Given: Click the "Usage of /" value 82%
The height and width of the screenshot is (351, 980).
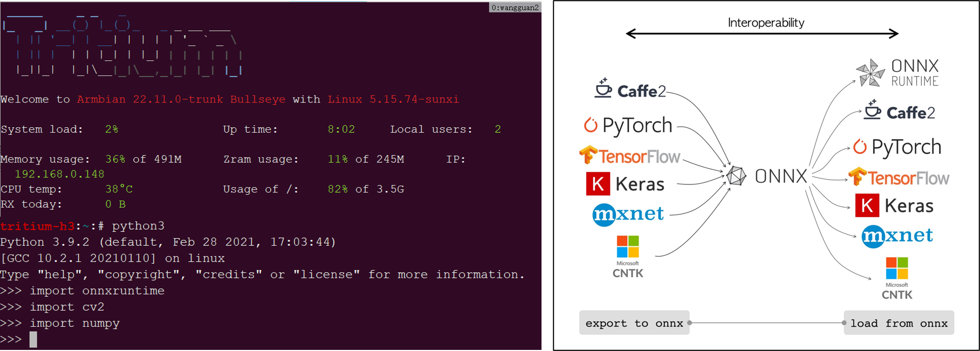Looking at the screenshot, I should [338, 189].
